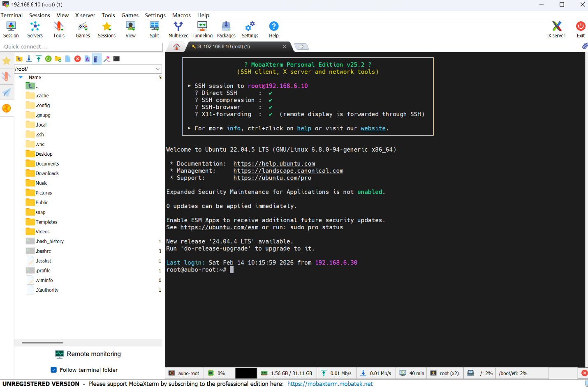Open the Macros menu
Viewport: 588px width, 387px height.
pyautogui.click(x=181, y=15)
